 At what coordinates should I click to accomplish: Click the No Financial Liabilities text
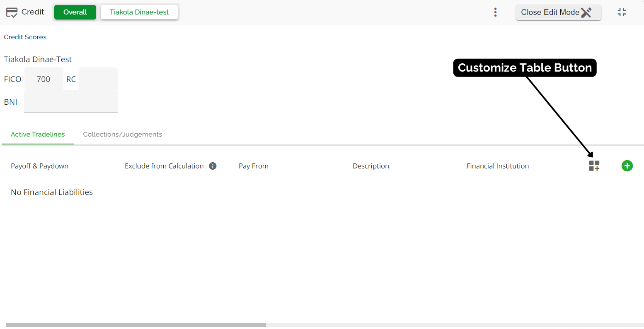click(52, 192)
